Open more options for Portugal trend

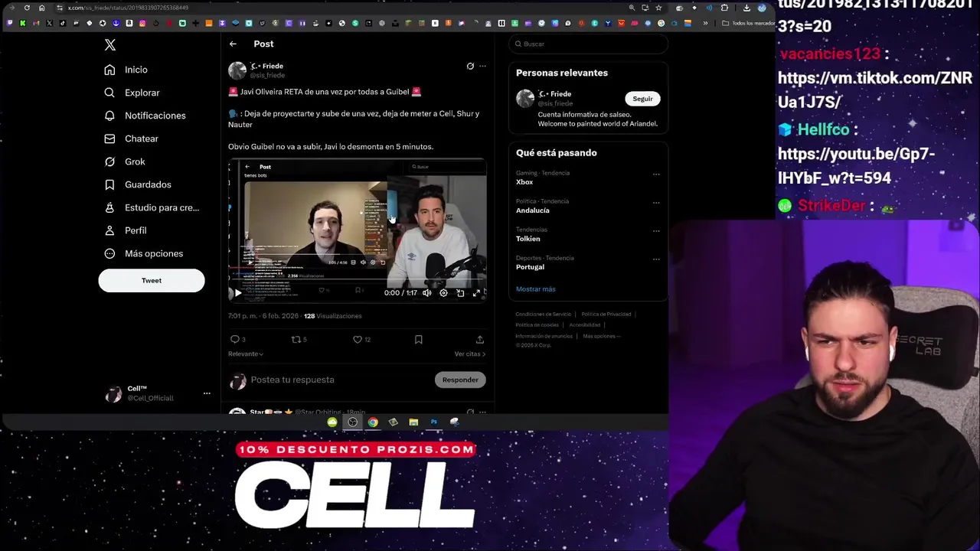(656, 259)
